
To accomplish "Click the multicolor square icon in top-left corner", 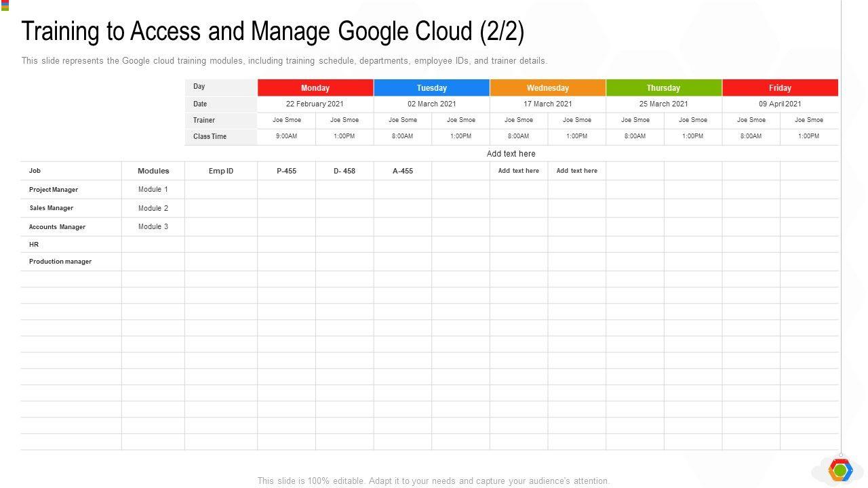I will (5, 5).
